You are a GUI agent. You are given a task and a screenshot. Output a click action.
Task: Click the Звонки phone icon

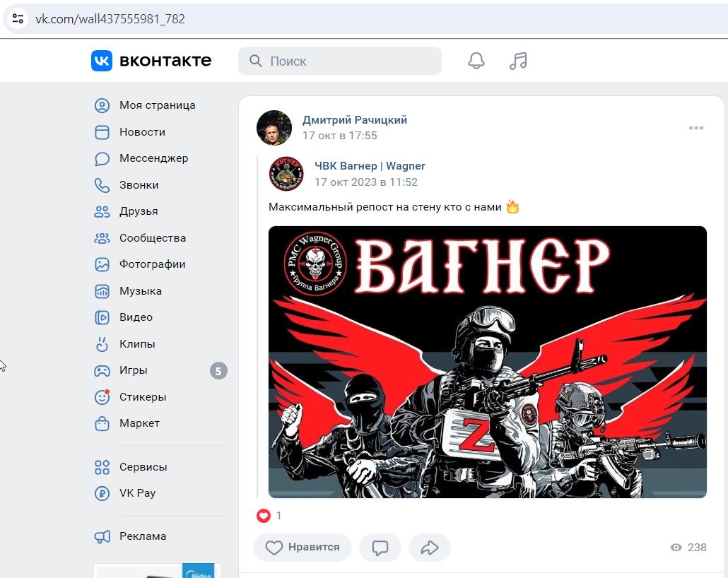click(x=102, y=185)
